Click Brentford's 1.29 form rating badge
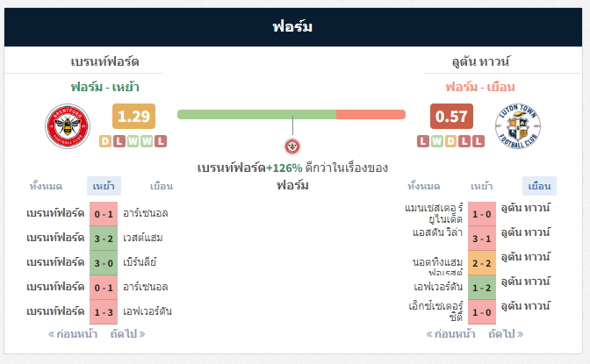Viewport: 590px width, 364px height. coord(134,116)
